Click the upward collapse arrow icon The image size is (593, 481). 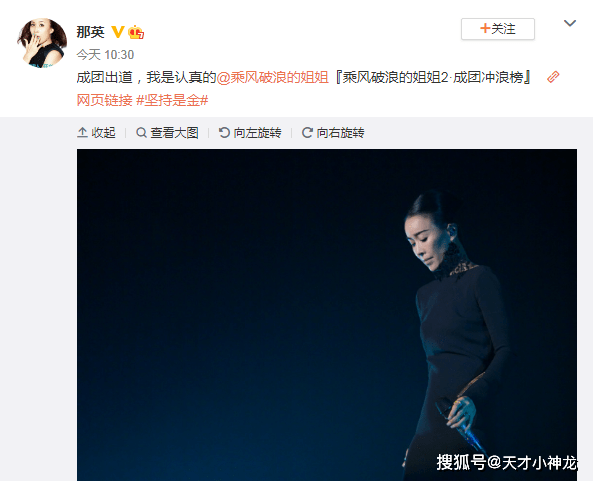[82, 133]
